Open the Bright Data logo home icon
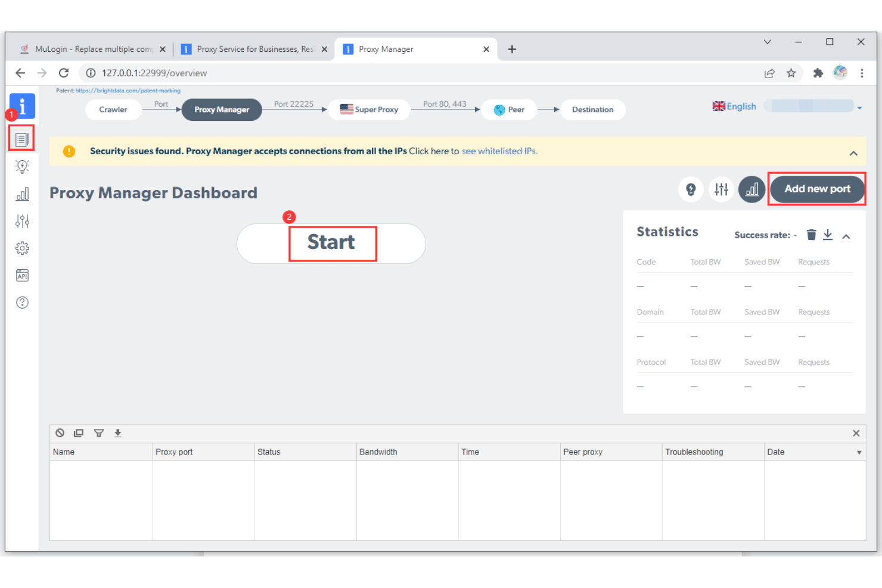This screenshot has width=882, height=588. [x=22, y=107]
